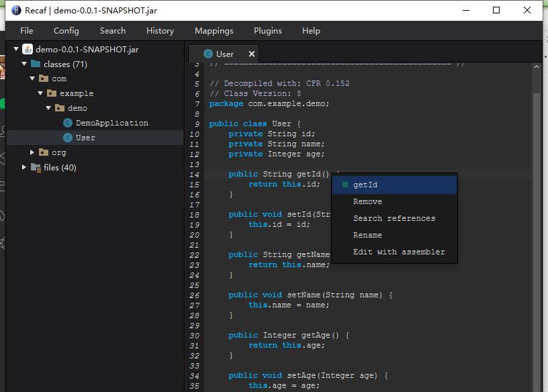Click the User class icon in tree
The height and width of the screenshot is (392, 548).
[68, 138]
